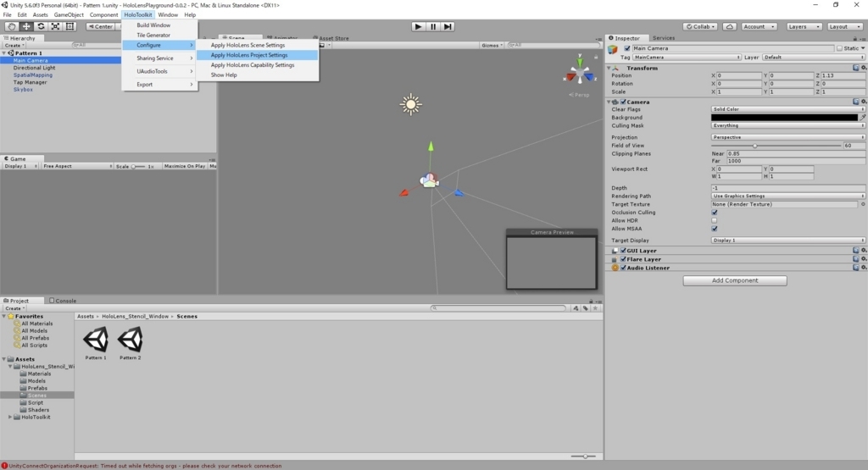
Task: Open Transform component help icon
Action: 856,68
